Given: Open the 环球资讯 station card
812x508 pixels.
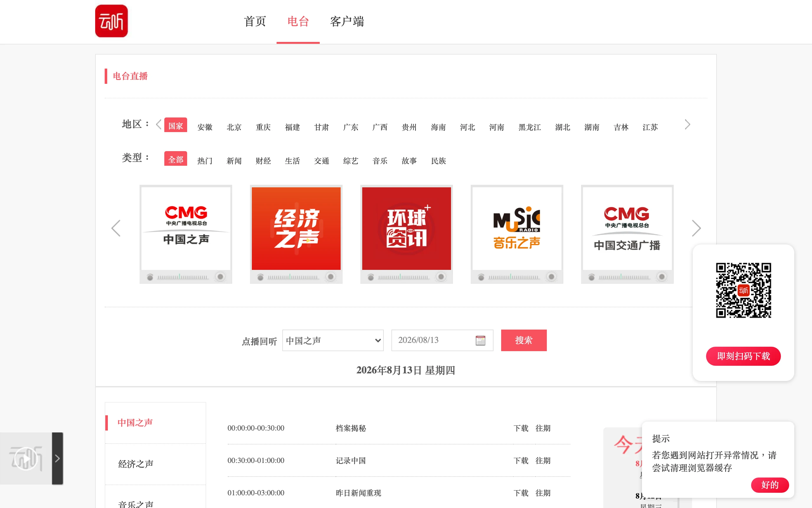Looking at the screenshot, I should 407,234.
